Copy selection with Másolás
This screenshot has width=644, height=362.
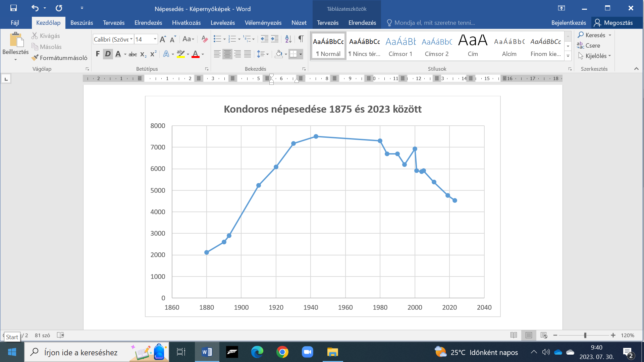(47, 47)
